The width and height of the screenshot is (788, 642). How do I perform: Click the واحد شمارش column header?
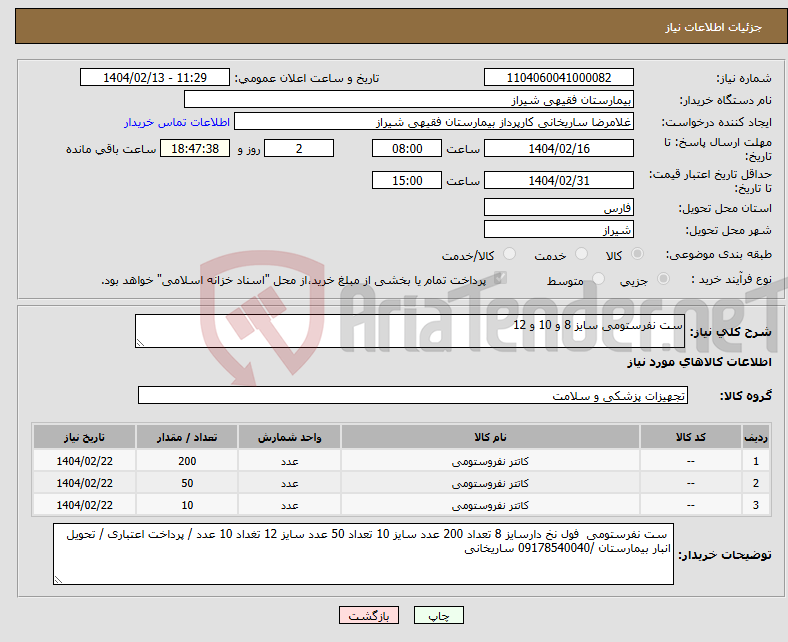[289, 437]
